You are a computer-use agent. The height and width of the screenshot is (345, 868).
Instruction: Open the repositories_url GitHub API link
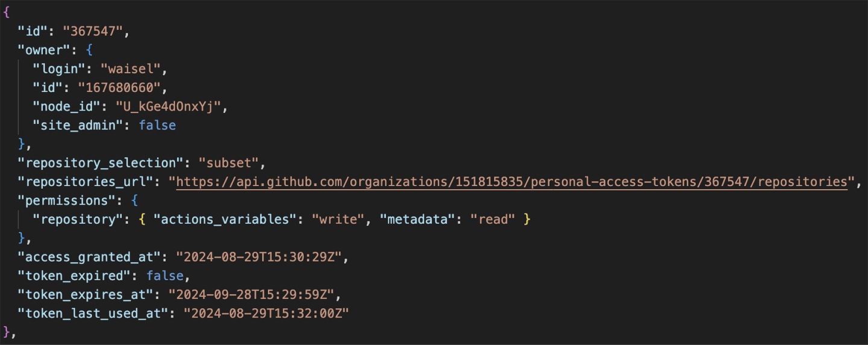[x=512, y=182]
